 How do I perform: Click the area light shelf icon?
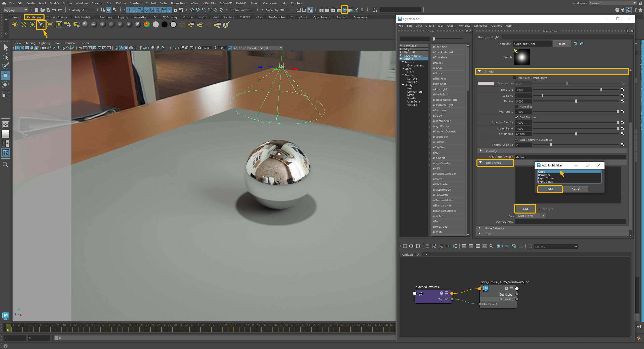(50, 25)
